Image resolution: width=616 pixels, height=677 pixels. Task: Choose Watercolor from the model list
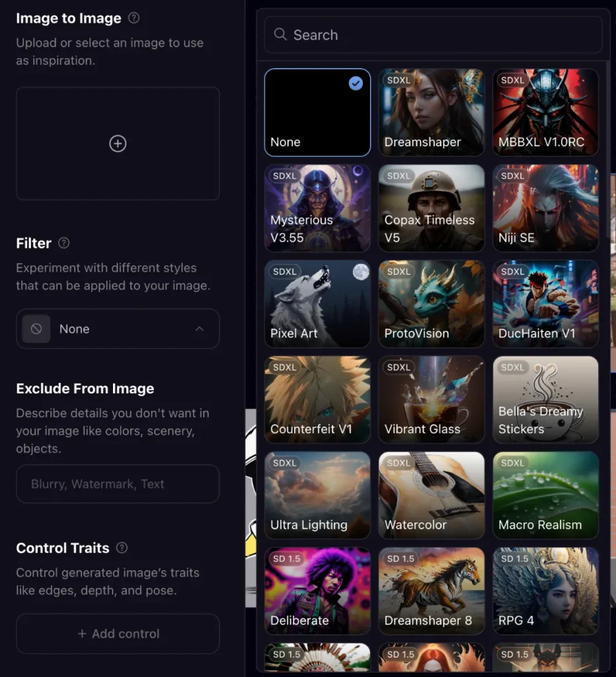tap(431, 495)
